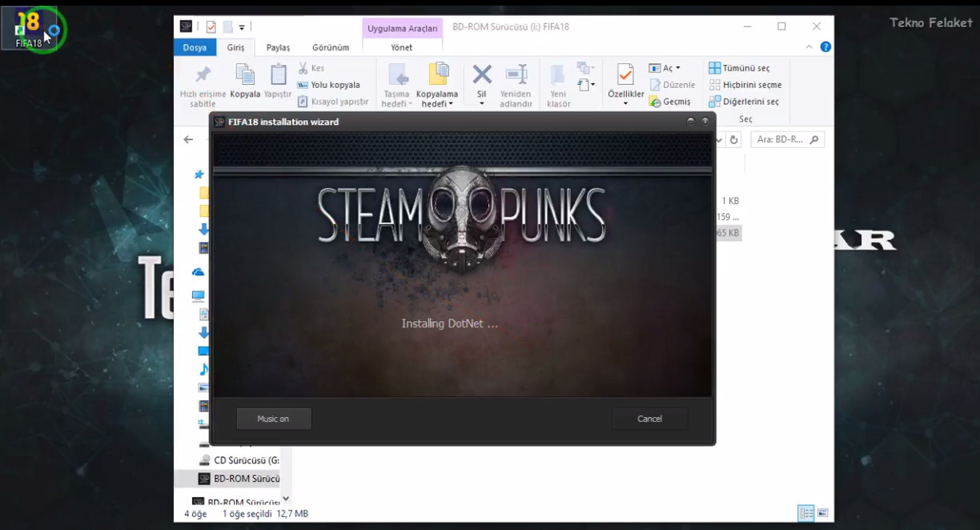Open the easy access dropdown beside Yeni klasör
This screenshot has width=980, height=530.
pyautogui.click(x=585, y=84)
